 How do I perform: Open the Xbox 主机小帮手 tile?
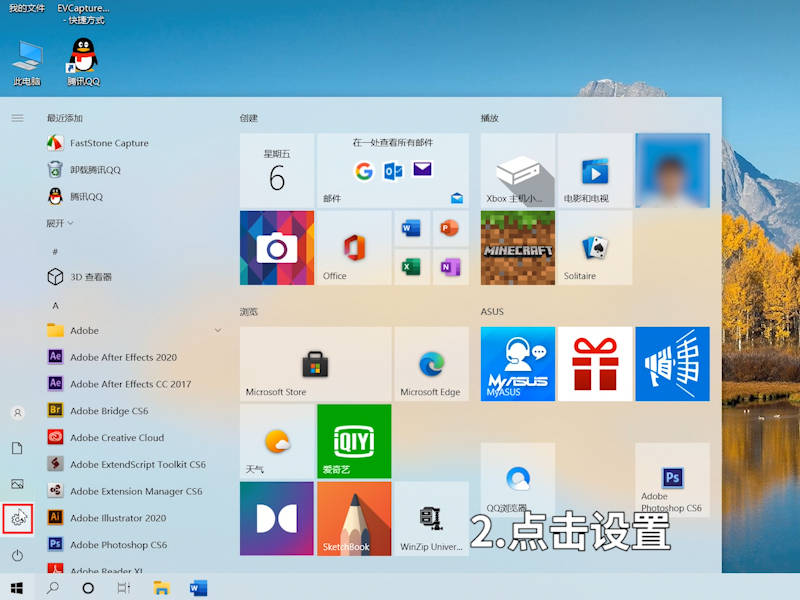pos(518,170)
